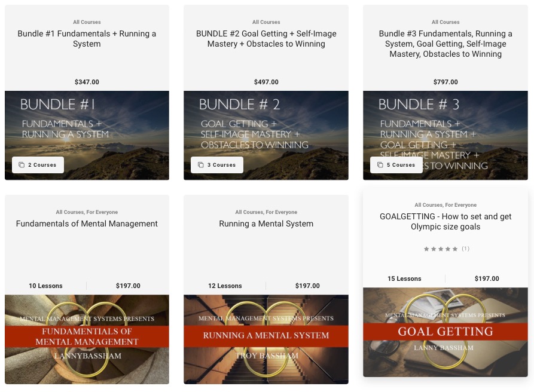Screen dimensions: 534x392
Task: Click $797.00 price on Bundle #3
Action: pyautogui.click(x=445, y=82)
